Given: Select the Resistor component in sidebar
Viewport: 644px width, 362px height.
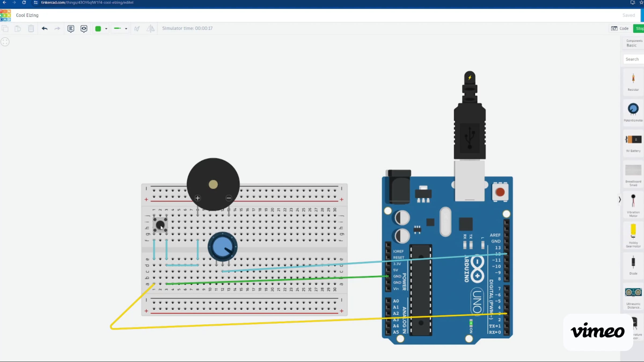Looking at the screenshot, I should (633, 81).
